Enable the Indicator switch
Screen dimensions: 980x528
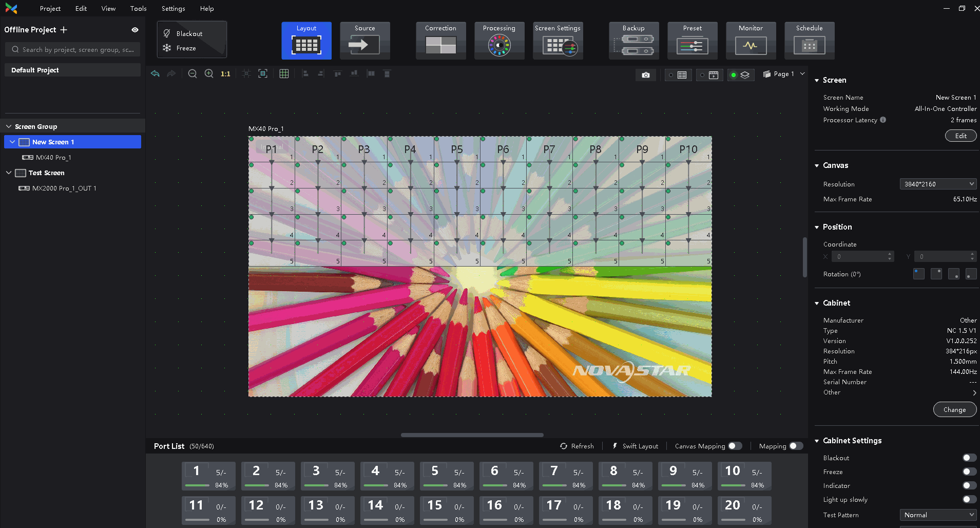pos(969,485)
